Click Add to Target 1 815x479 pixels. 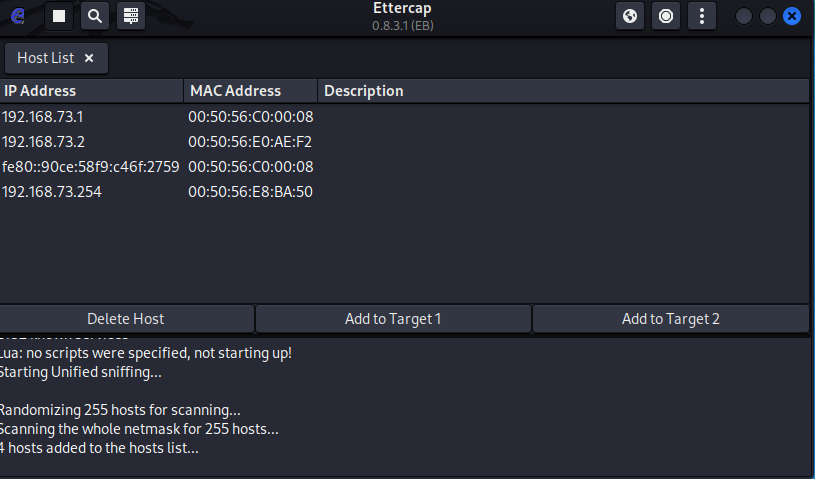393,318
